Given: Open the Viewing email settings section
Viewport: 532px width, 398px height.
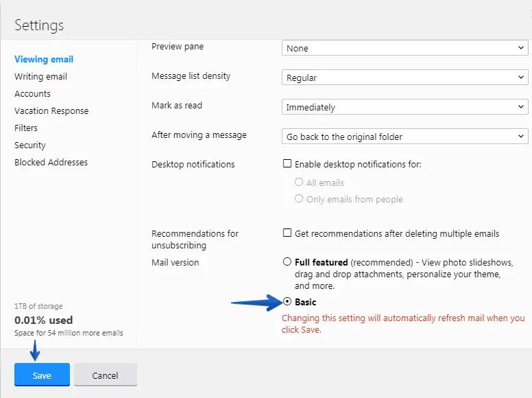Looking at the screenshot, I should coord(44,60).
